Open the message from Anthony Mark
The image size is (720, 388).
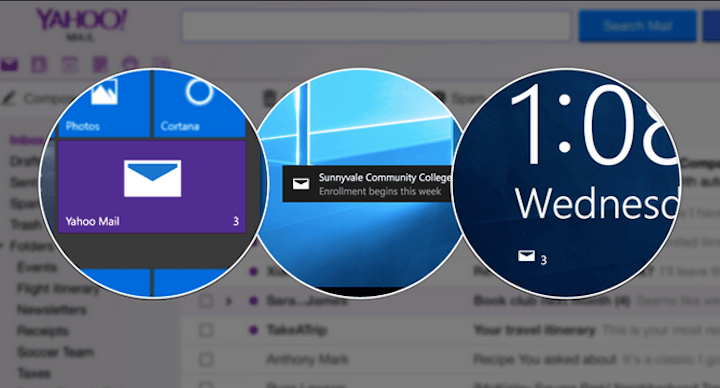pos(307,359)
